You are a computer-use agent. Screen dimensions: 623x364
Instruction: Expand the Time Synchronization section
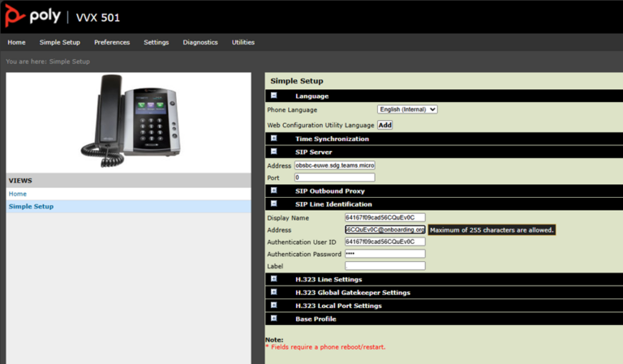(x=274, y=139)
